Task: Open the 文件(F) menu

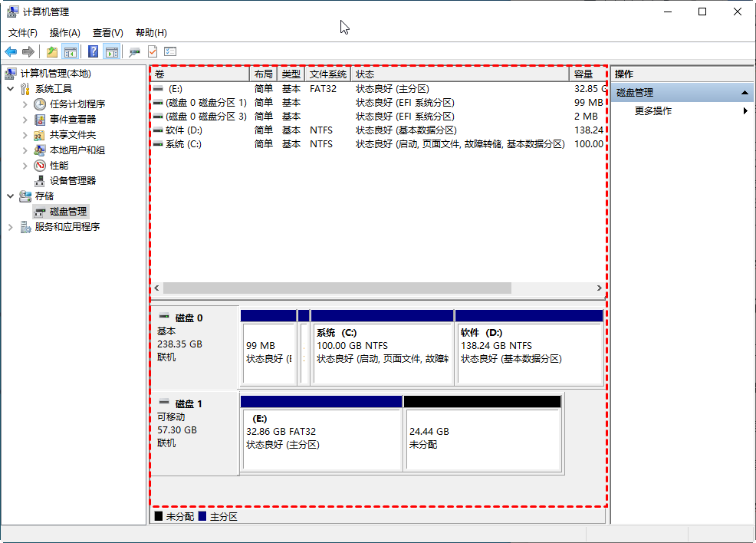Action: pyautogui.click(x=23, y=33)
